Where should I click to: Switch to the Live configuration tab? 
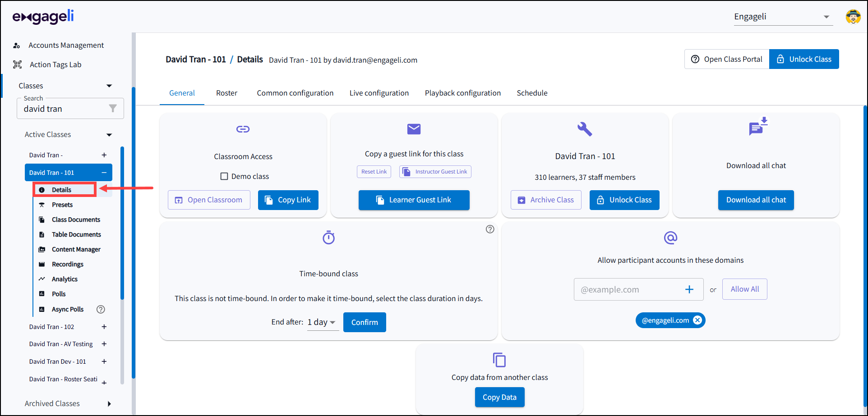click(379, 93)
